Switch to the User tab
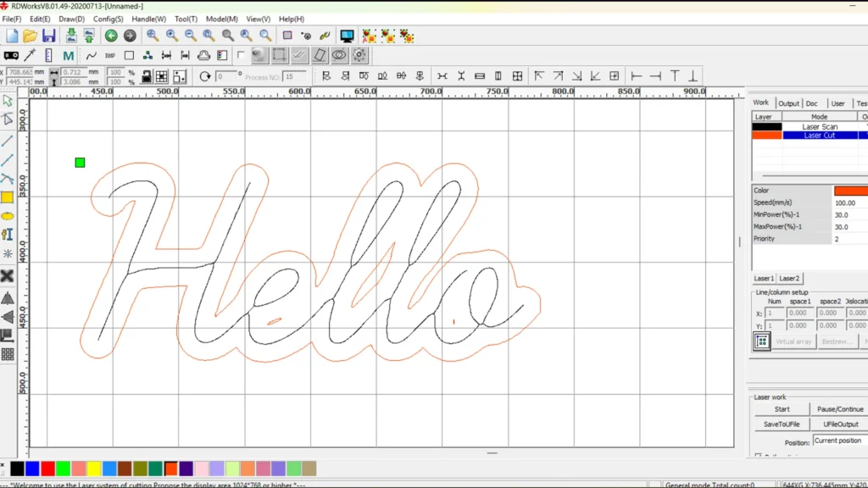This screenshot has height=488, width=868. 837,103
